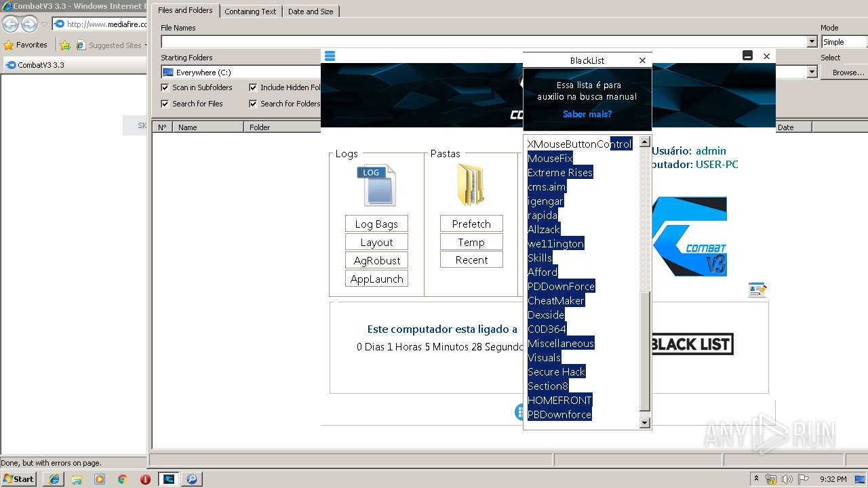Viewport: 868px width, 488px height.
Task: Click the Combat V3 logo image
Action: coord(689,237)
